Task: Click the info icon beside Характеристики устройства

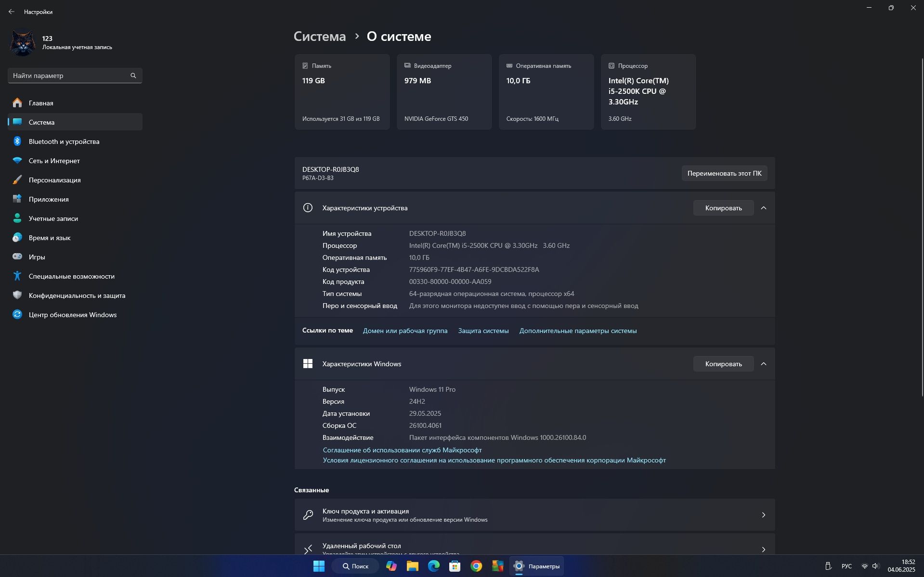Action: pos(308,208)
